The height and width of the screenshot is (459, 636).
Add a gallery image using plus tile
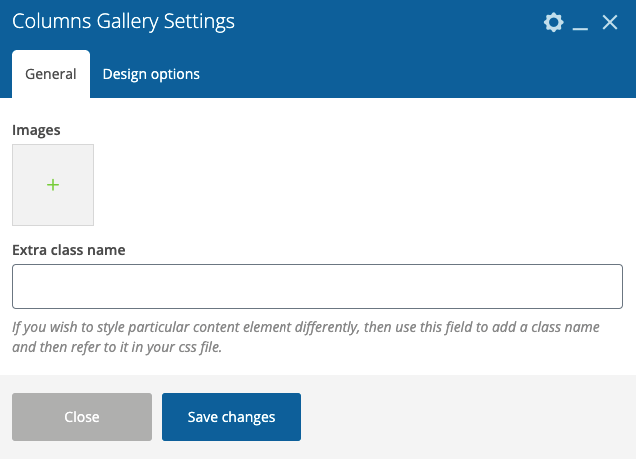(x=53, y=185)
